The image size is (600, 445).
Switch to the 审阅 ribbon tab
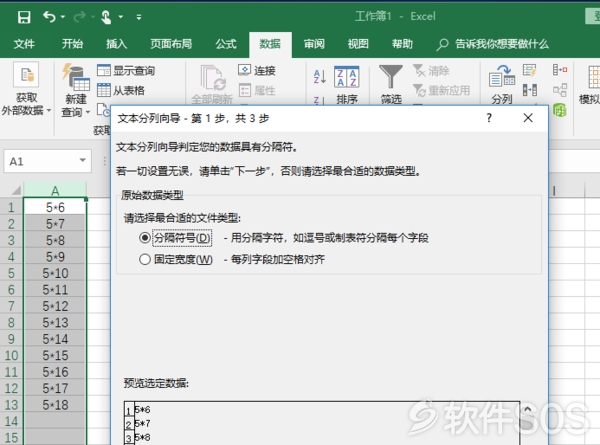pos(314,44)
